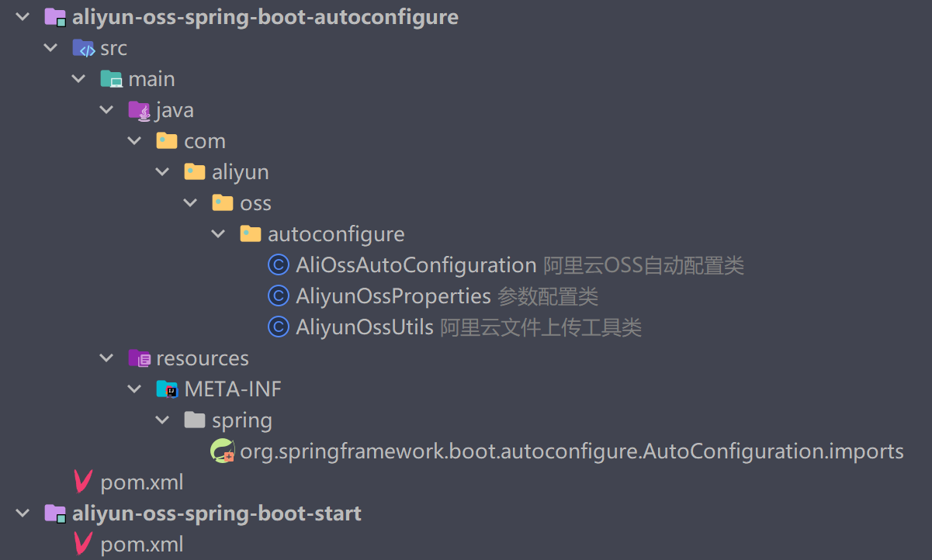The height and width of the screenshot is (560, 932).
Task: Select the aliyun package label
Action: [x=241, y=172]
